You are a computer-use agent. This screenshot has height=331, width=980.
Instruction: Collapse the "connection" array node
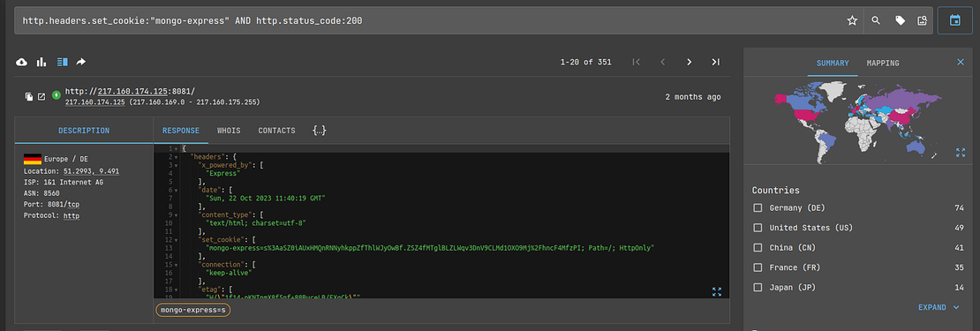177,264
